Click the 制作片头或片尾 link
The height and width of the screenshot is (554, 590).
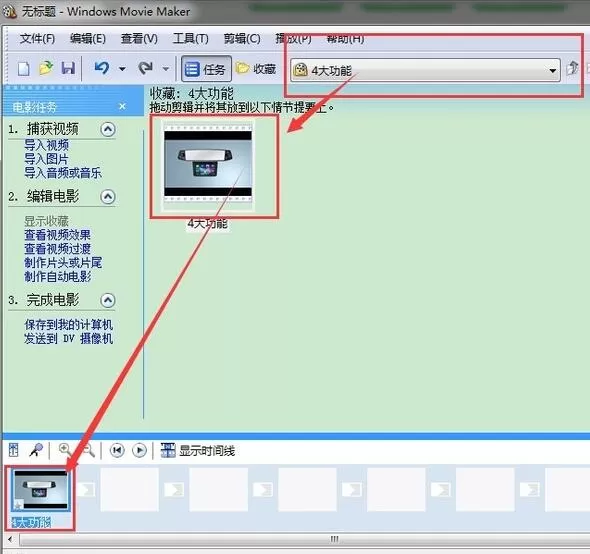pyautogui.click(x=63, y=262)
